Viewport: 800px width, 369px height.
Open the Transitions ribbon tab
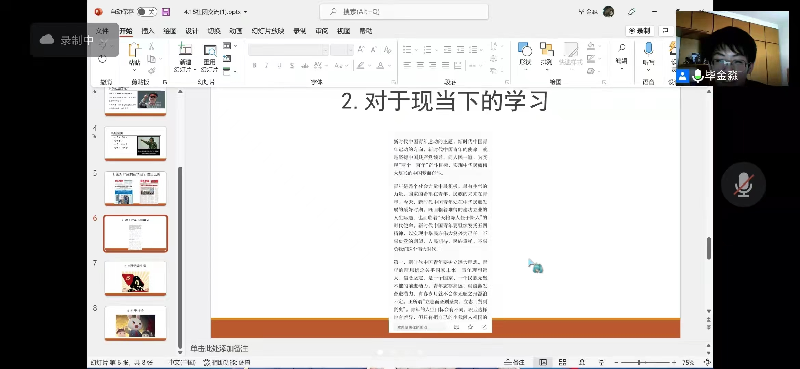213,31
